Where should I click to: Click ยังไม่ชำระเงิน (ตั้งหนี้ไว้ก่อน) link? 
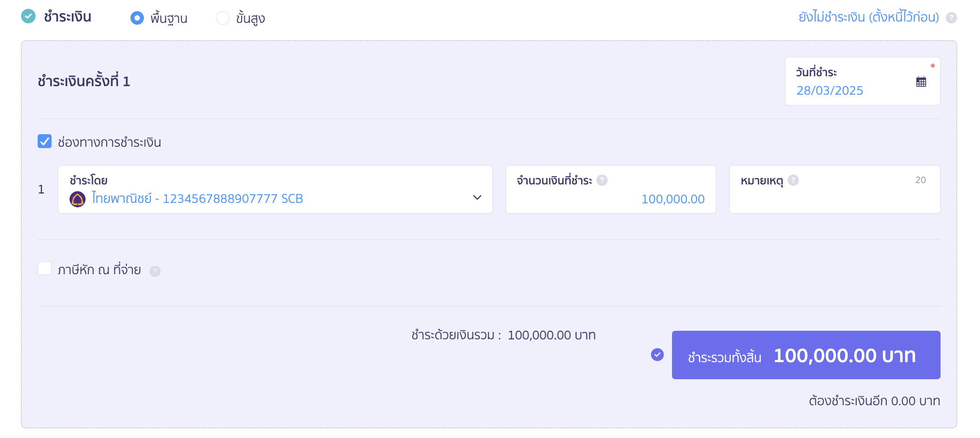tap(868, 17)
